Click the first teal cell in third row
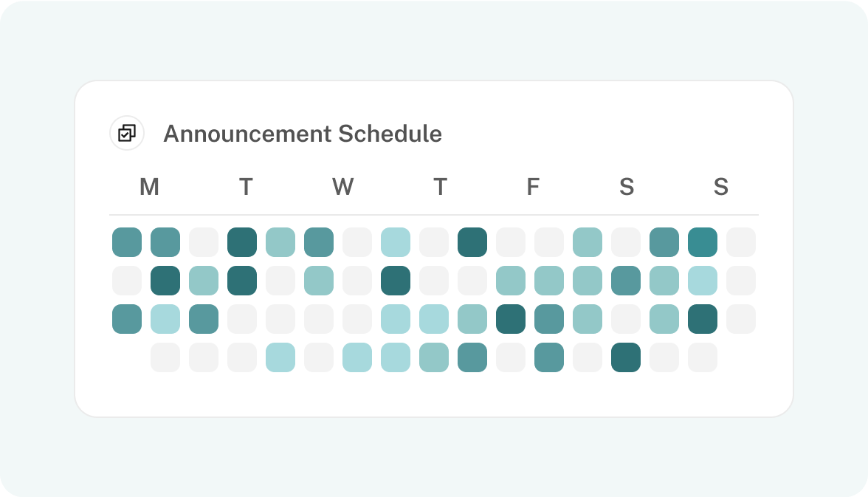Image resolution: width=868 pixels, height=497 pixels. tap(127, 319)
